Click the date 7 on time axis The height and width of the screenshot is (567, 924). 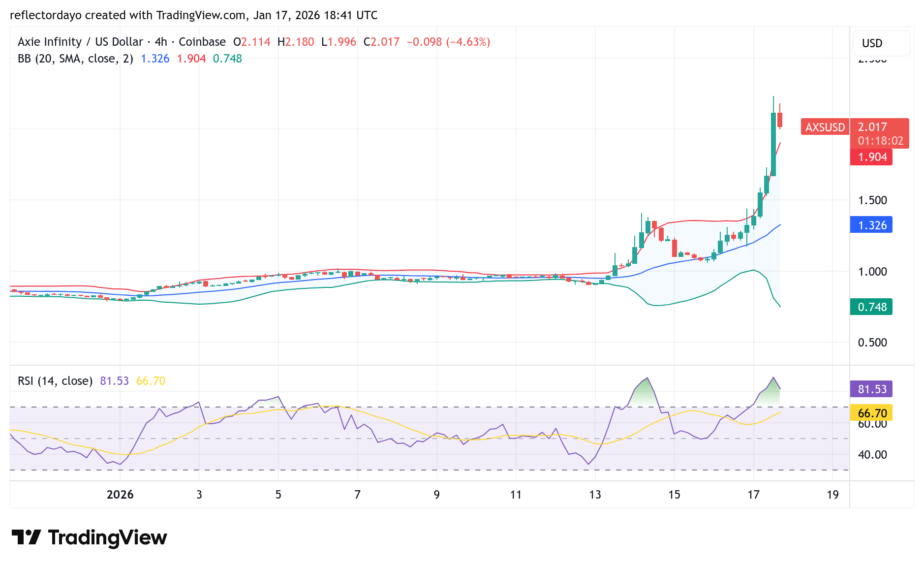tap(358, 495)
